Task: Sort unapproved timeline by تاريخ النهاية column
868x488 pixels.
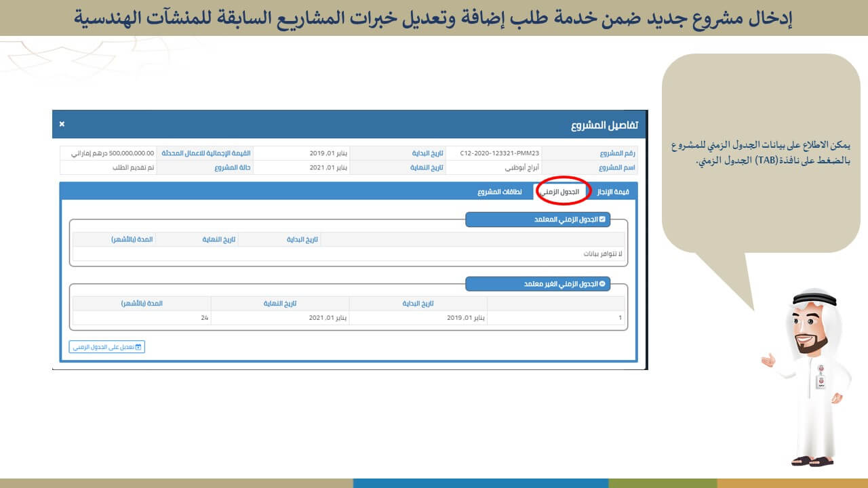Action: (280, 303)
